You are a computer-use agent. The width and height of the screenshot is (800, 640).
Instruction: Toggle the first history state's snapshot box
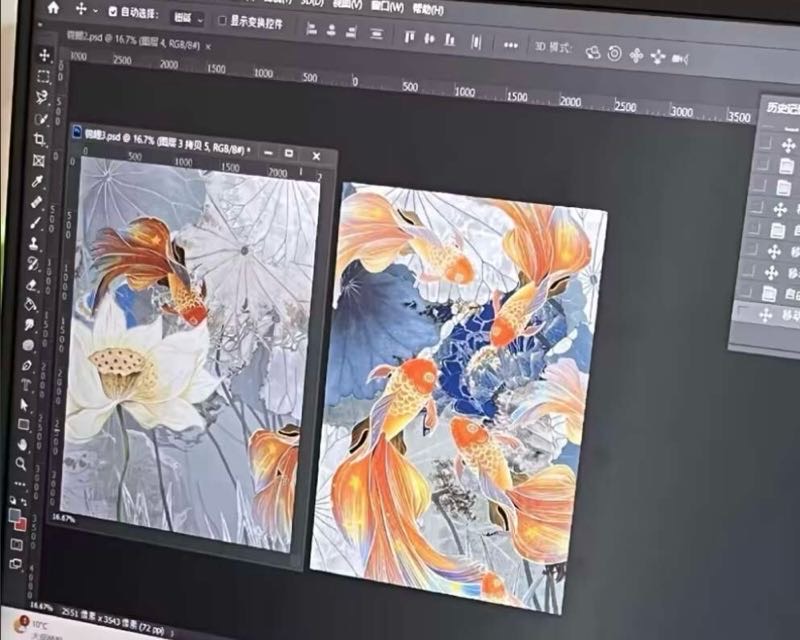pyautogui.click(x=764, y=142)
